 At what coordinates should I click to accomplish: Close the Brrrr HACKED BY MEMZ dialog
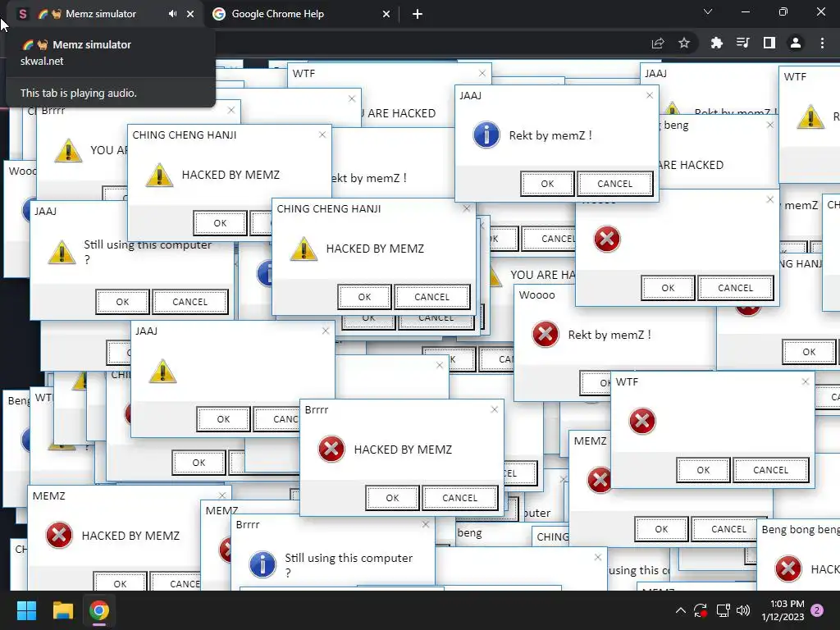[x=495, y=409]
